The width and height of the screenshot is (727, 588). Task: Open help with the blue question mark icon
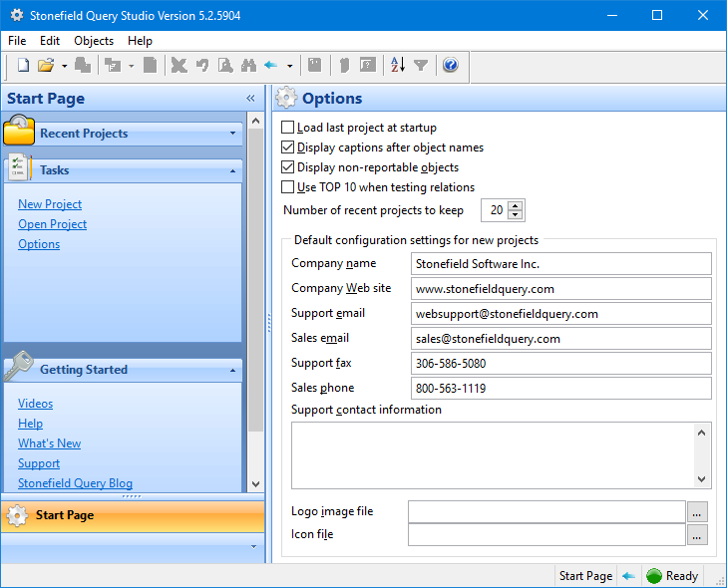(x=450, y=66)
